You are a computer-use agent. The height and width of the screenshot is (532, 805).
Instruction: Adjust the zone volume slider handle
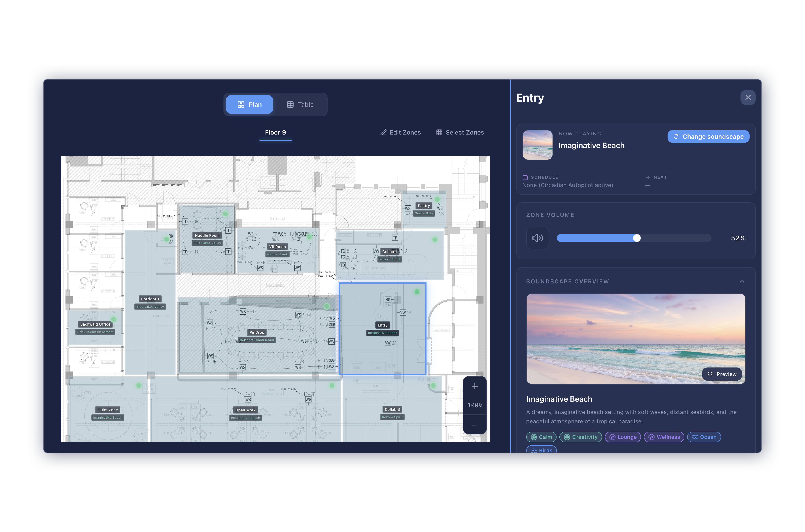click(x=637, y=238)
